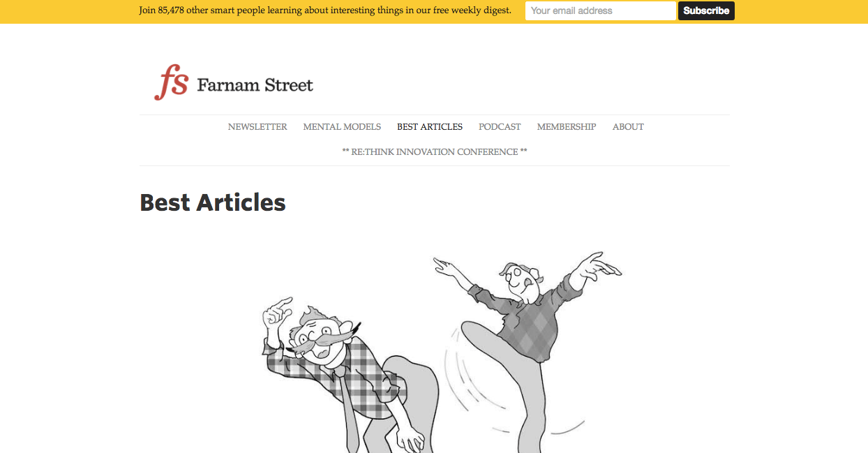This screenshot has width=868, height=453.
Task: Click the Farnam Street wordmark text
Action: click(x=255, y=85)
